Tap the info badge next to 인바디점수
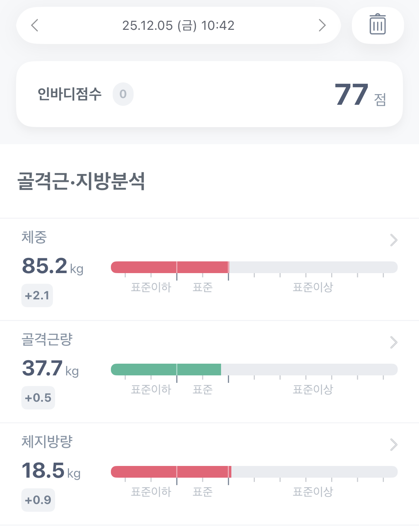 click(x=123, y=94)
